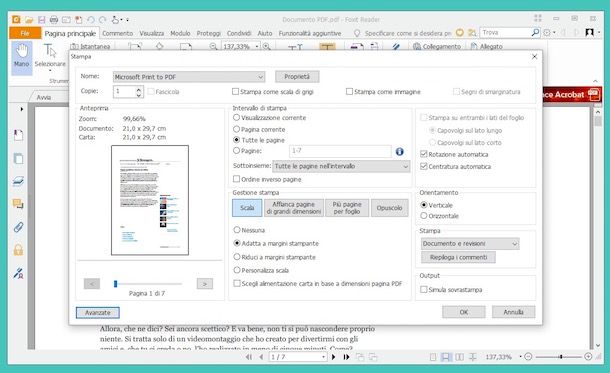Select Visualizzazione corrente radio option
This screenshot has width=610, height=373.
pos(236,117)
